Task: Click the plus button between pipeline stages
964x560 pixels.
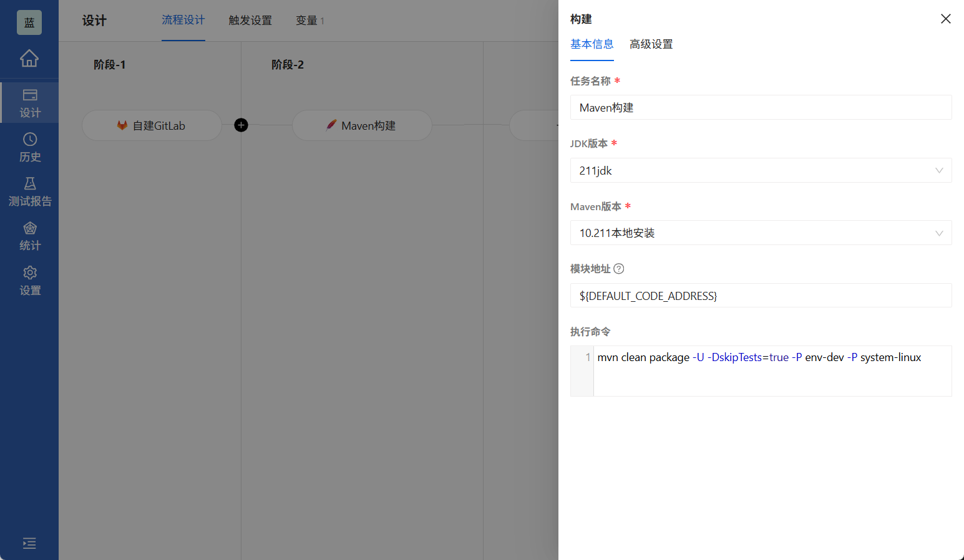Action: coord(241,125)
